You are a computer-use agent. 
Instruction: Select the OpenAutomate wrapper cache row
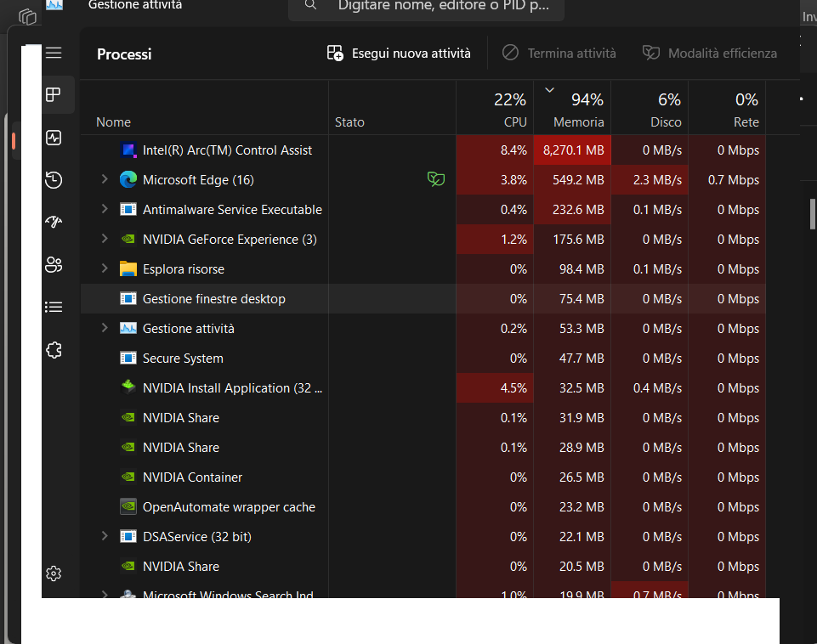423,506
